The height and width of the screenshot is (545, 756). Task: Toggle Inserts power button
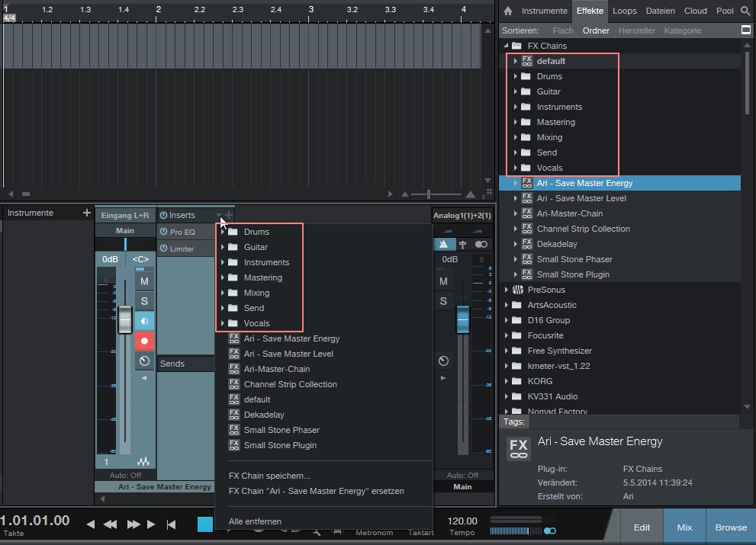click(163, 215)
